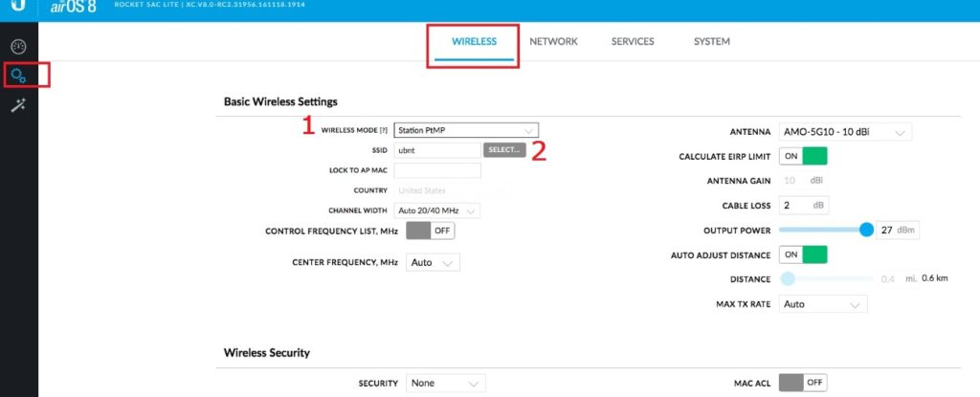980x397 pixels.
Task: Go to the Services tab
Action: [633, 42]
